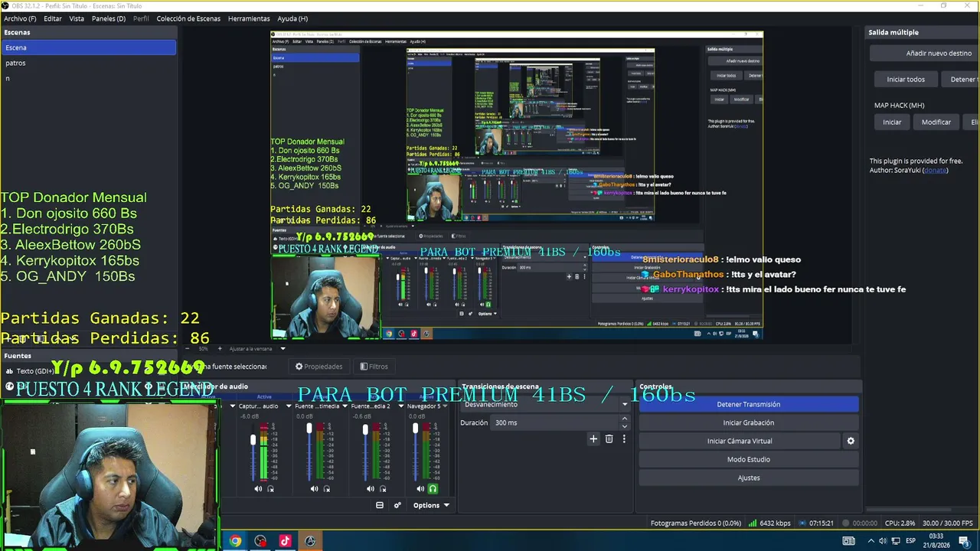The image size is (980, 551).
Task: Open Ajustes in Controles panel
Action: pyautogui.click(x=749, y=478)
